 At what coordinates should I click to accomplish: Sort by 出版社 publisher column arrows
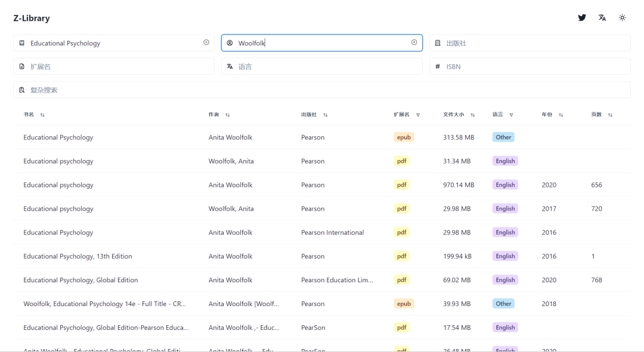coord(326,115)
